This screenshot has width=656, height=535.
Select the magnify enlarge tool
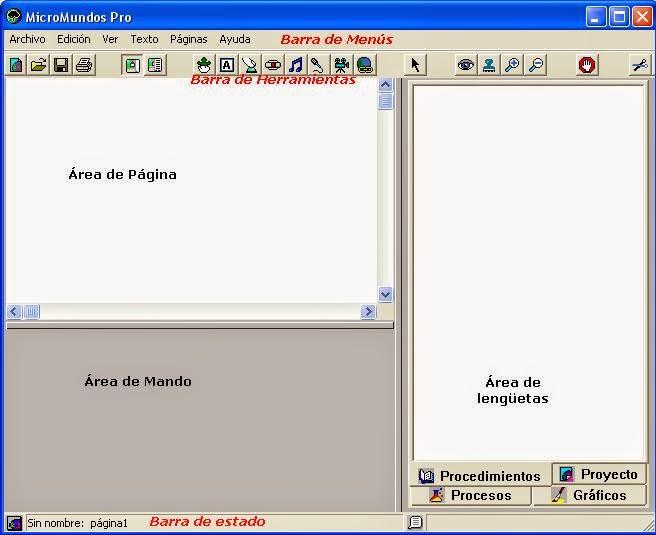point(512,65)
